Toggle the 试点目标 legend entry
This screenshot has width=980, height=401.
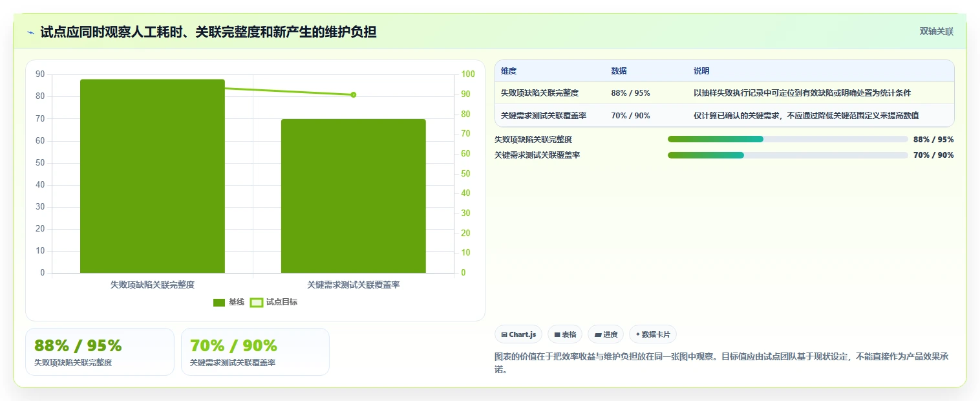tap(273, 302)
